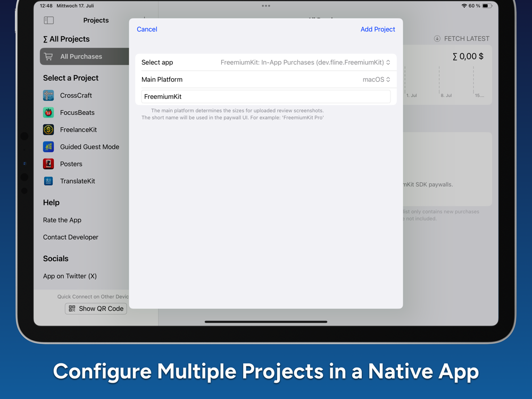Screen dimensions: 532x399
Task: Click the Select a Project heading
Action: click(71, 78)
